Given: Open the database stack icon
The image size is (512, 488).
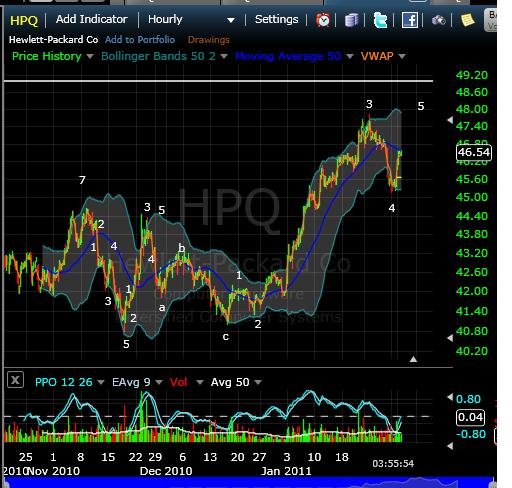Looking at the screenshot, I should click(351, 20).
